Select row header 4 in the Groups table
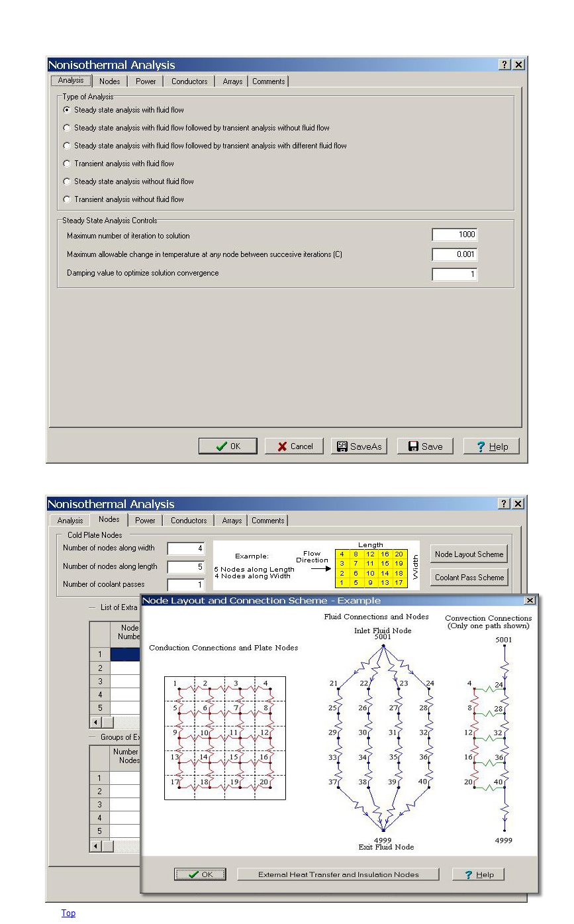Image resolution: width=574 pixels, height=924 pixels. [100, 818]
